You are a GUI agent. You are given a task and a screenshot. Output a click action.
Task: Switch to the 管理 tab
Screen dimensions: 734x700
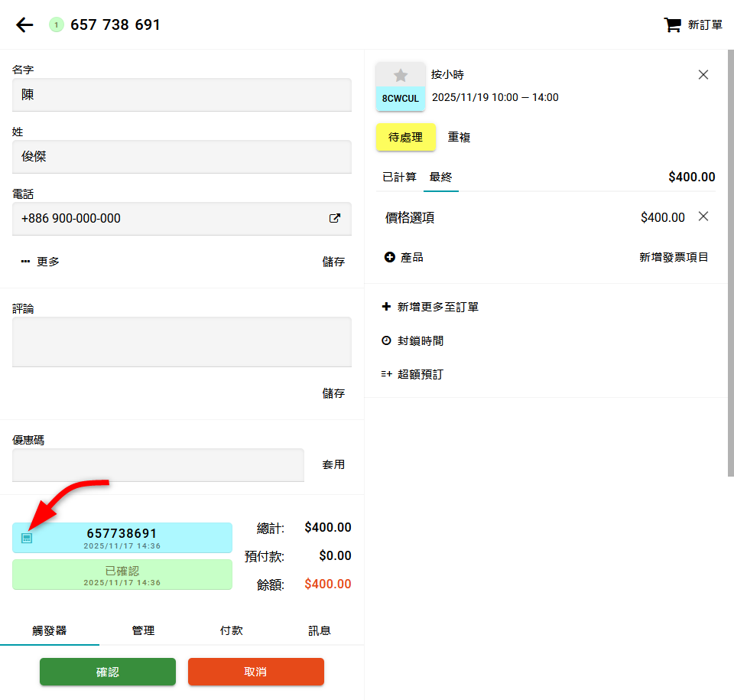(x=143, y=630)
